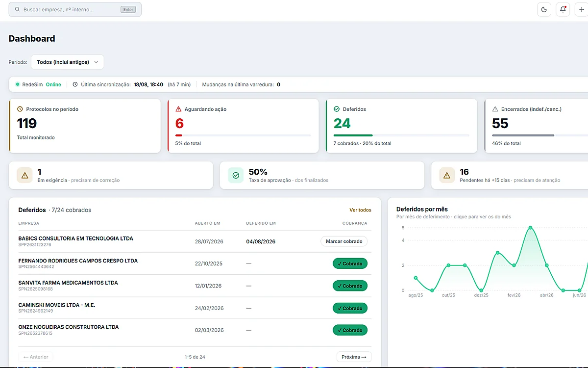
Task: Click the ABERTO EM column header
Action: point(208,223)
